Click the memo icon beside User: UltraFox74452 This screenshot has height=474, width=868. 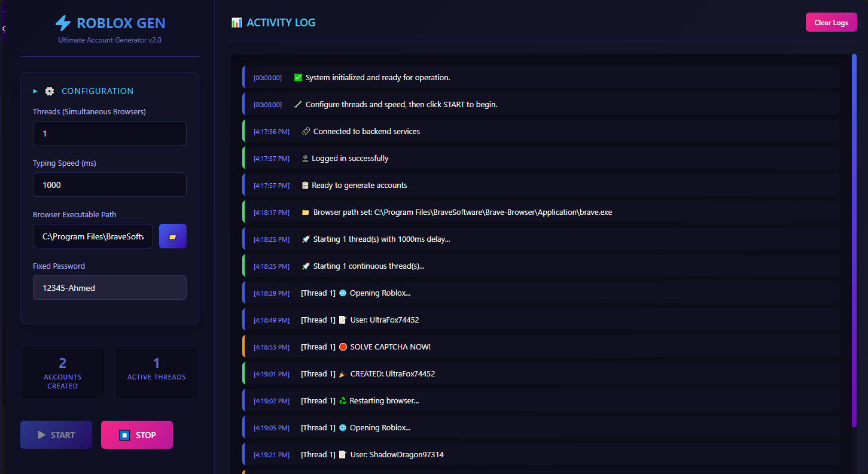coord(343,320)
